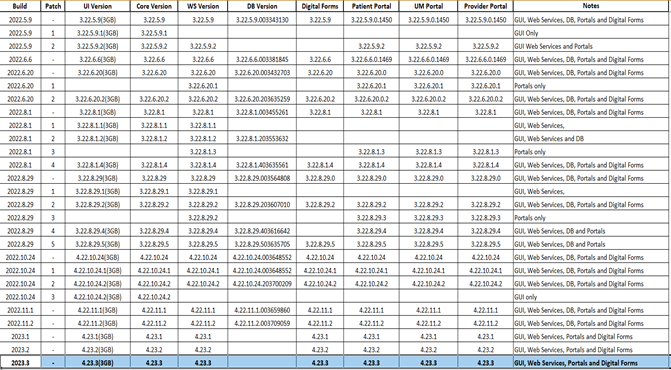Select the Build column header
The width and height of the screenshot is (671, 370).
(20, 6)
